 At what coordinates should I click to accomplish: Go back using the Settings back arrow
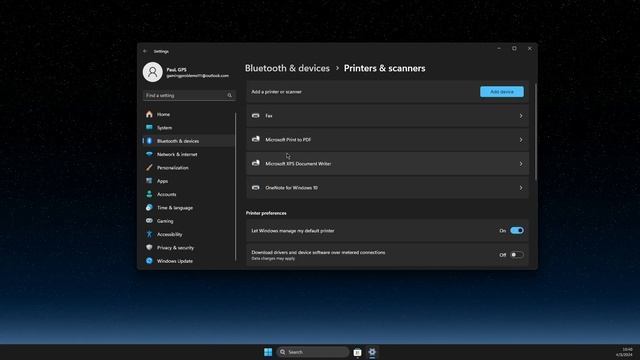coord(145,51)
